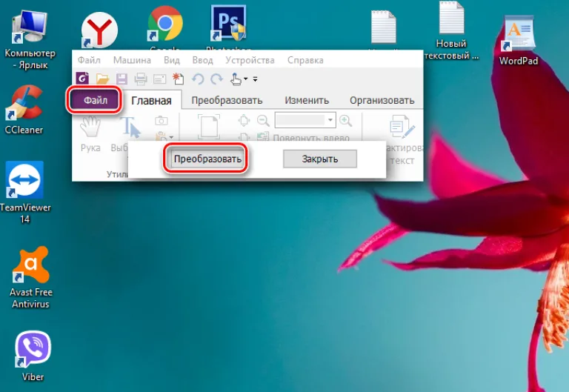Click the Закрыть button in dialog
The width and height of the screenshot is (569, 392).
pyautogui.click(x=320, y=159)
